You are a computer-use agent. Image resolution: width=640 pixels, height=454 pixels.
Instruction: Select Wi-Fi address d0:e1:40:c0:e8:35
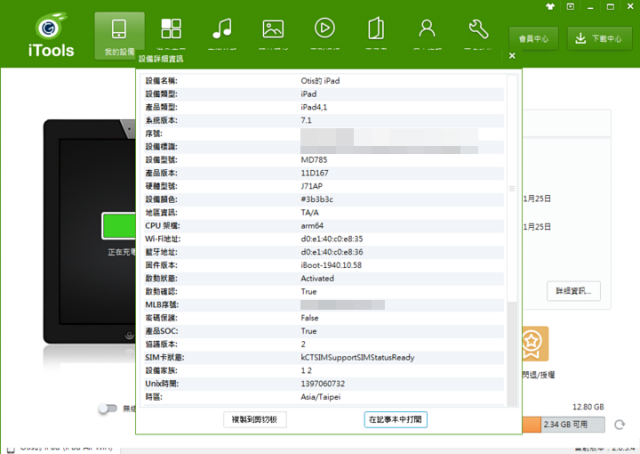click(332, 238)
